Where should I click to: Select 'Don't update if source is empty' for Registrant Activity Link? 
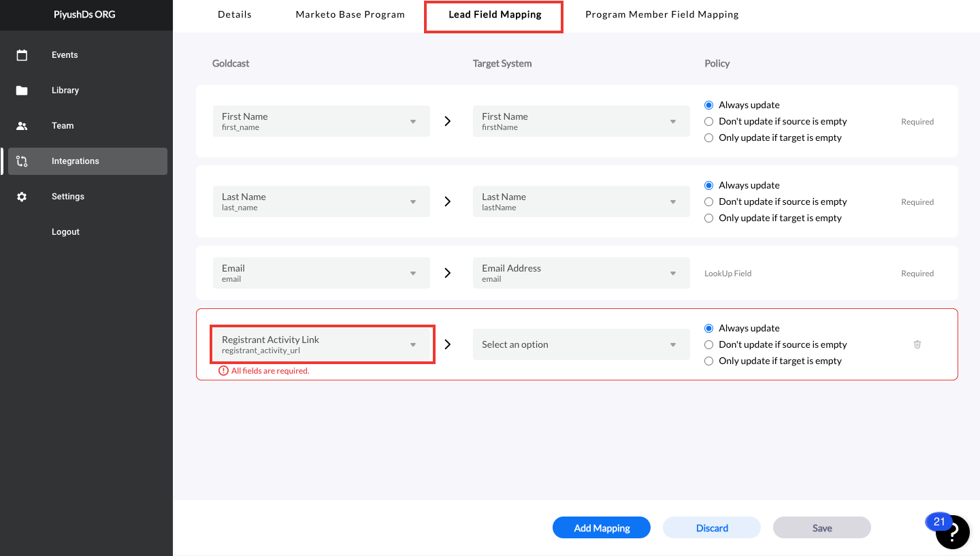point(708,344)
